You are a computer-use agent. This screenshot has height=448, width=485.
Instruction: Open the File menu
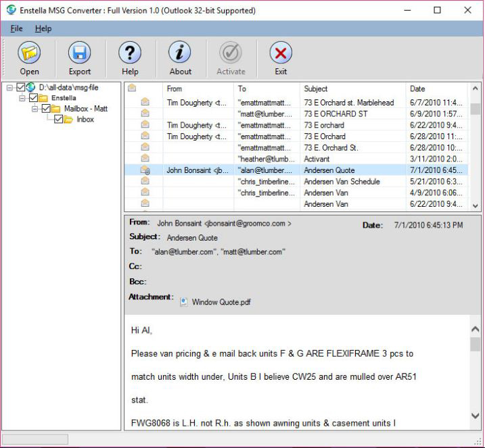pos(16,29)
